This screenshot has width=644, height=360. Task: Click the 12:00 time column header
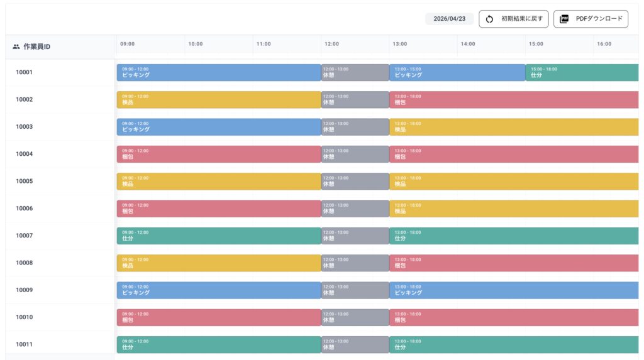(x=332, y=44)
